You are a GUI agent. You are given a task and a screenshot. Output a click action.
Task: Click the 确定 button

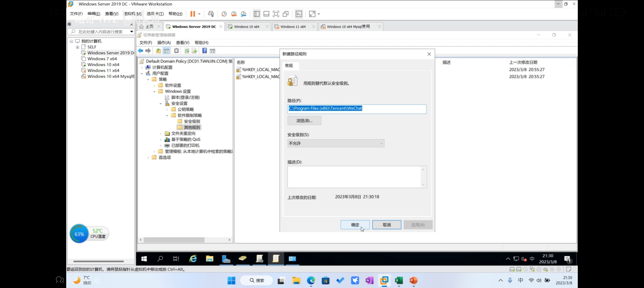point(355,225)
